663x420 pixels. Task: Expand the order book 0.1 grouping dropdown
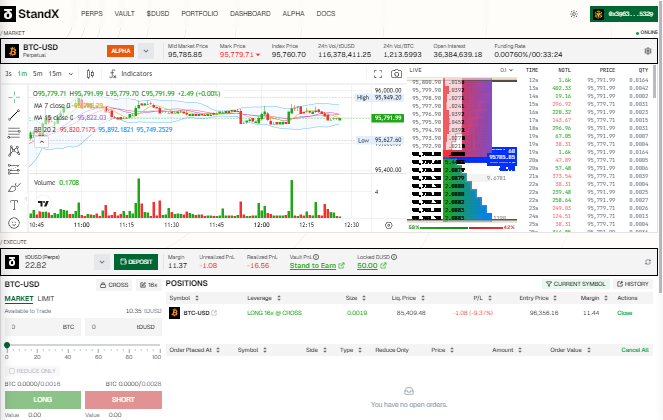coord(507,70)
